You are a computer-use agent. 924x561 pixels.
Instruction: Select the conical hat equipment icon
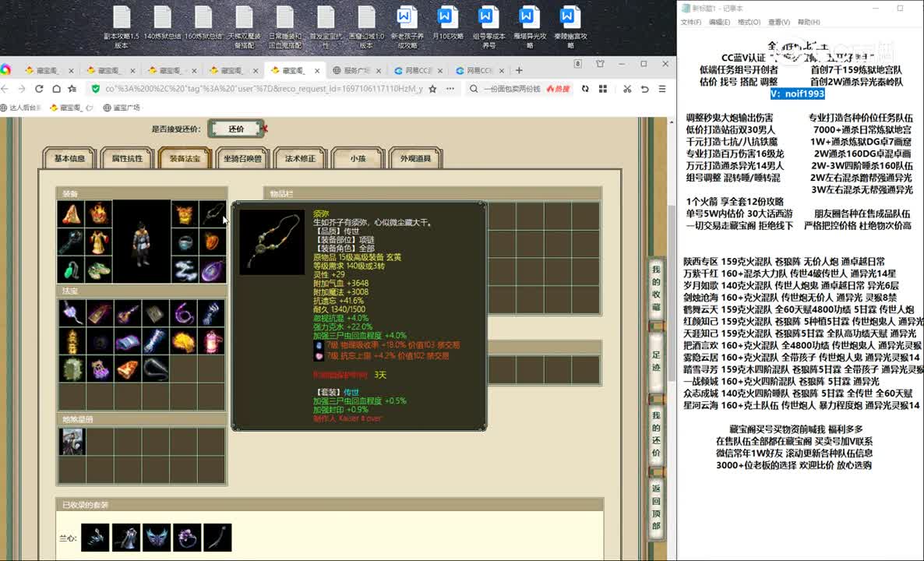coord(72,214)
